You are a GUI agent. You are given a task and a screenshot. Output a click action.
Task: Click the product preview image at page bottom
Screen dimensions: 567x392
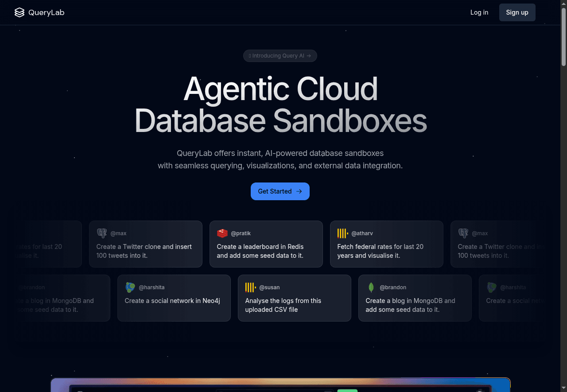point(280,385)
